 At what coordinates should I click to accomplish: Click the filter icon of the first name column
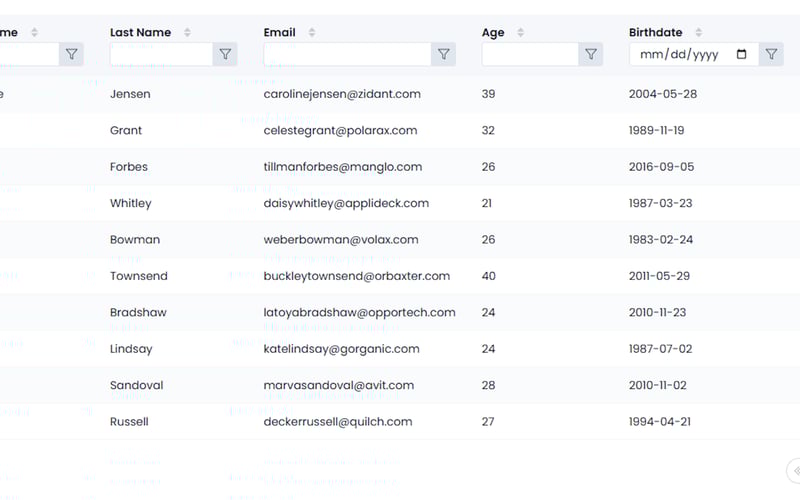71,54
